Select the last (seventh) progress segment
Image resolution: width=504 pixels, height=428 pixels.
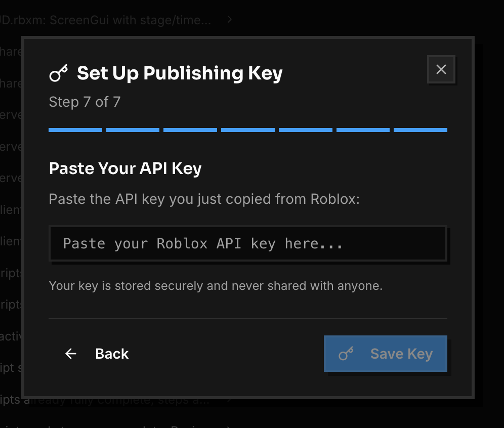click(x=421, y=130)
